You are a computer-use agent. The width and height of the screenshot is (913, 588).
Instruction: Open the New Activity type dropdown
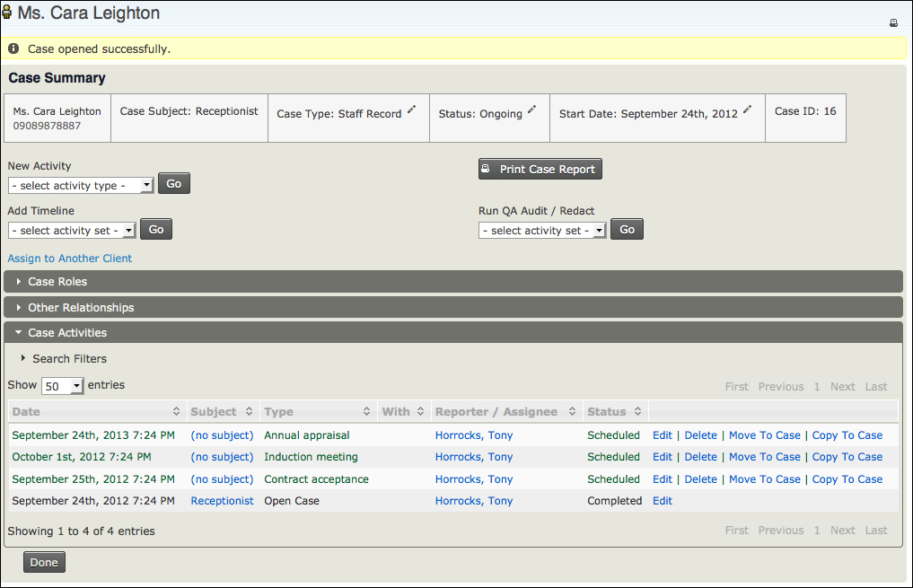pos(81,185)
